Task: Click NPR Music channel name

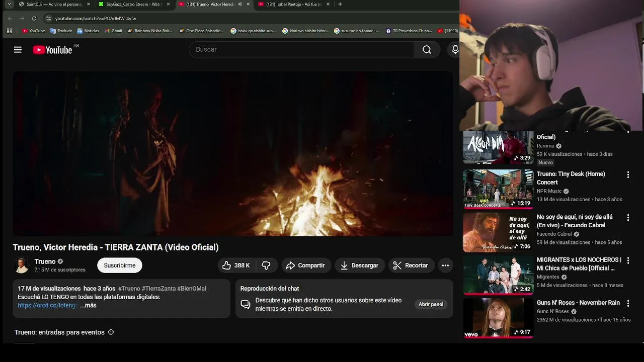Action: 549,191
